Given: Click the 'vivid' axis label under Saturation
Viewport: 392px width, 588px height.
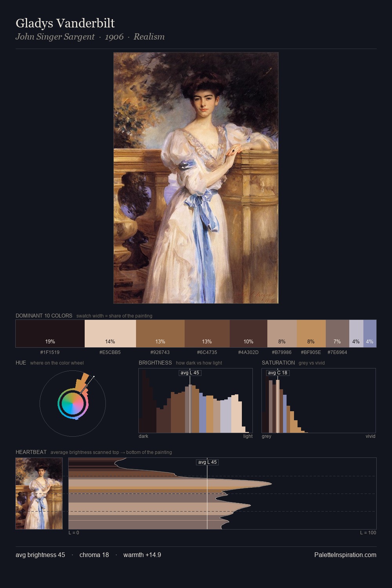Looking at the screenshot, I should click(370, 436).
